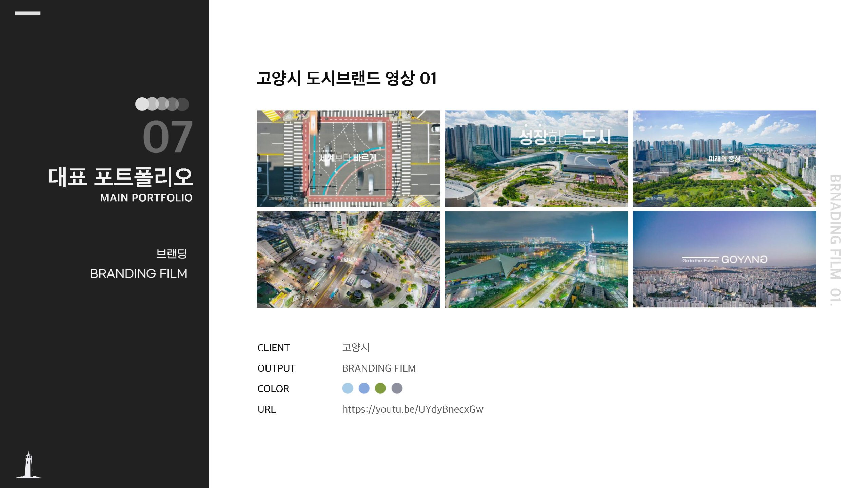Screen dimensions: 868x488
Task: Click the white lighthouse logo icon
Action: 28,465
